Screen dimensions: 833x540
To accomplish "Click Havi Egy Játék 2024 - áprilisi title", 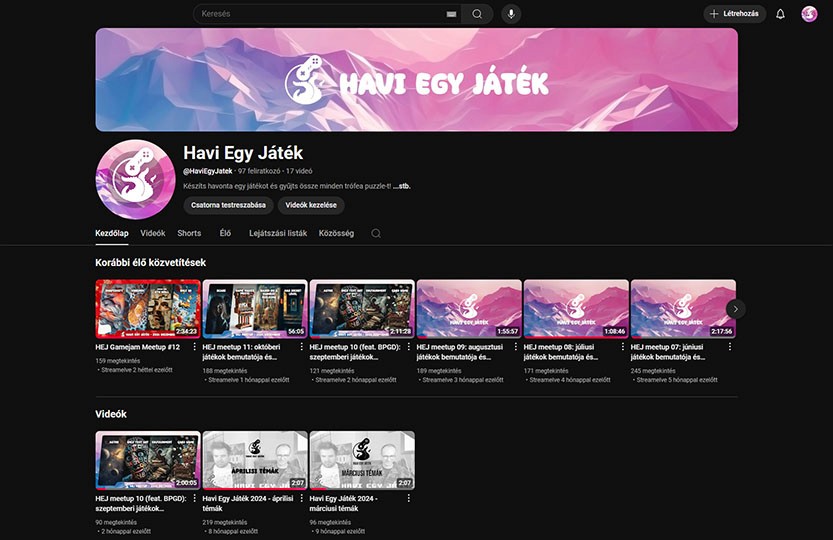I will pyautogui.click(x=248, y=503).
